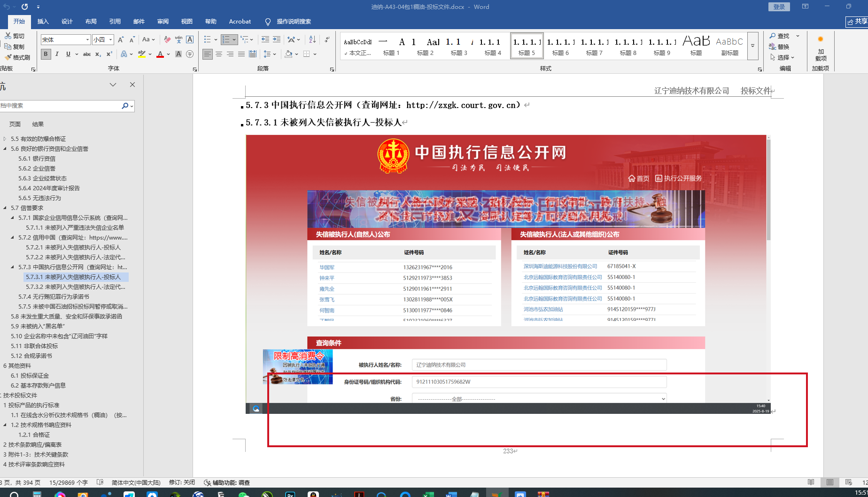
Task: Toggle subscript formatting
Action: click(x=98, y=54)
